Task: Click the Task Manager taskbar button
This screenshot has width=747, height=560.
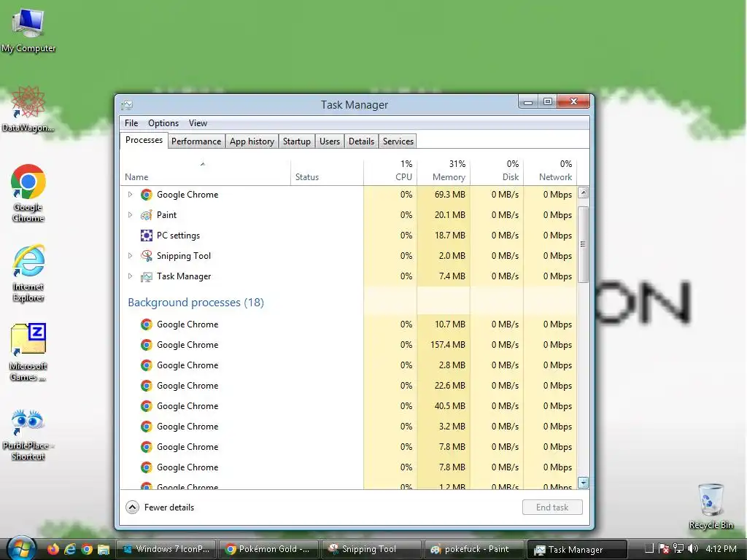Action: click(x=578, y=550)
